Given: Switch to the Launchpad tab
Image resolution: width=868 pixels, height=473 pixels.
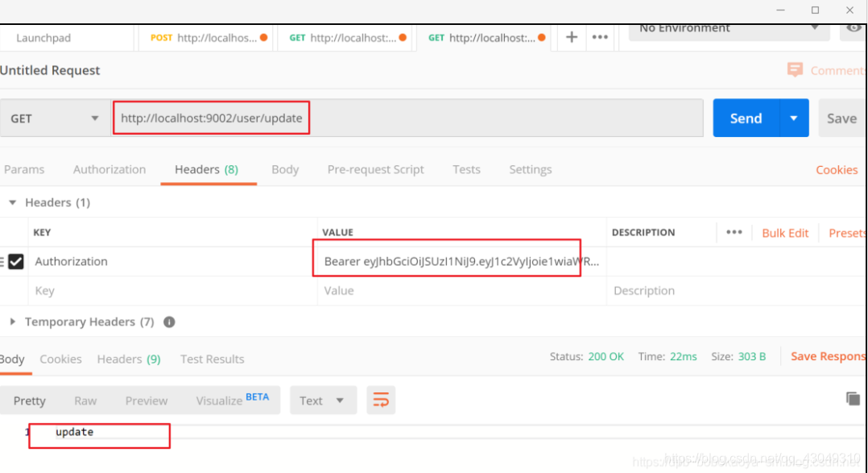Looking at the screenshot, I should (x=66, y=38).
